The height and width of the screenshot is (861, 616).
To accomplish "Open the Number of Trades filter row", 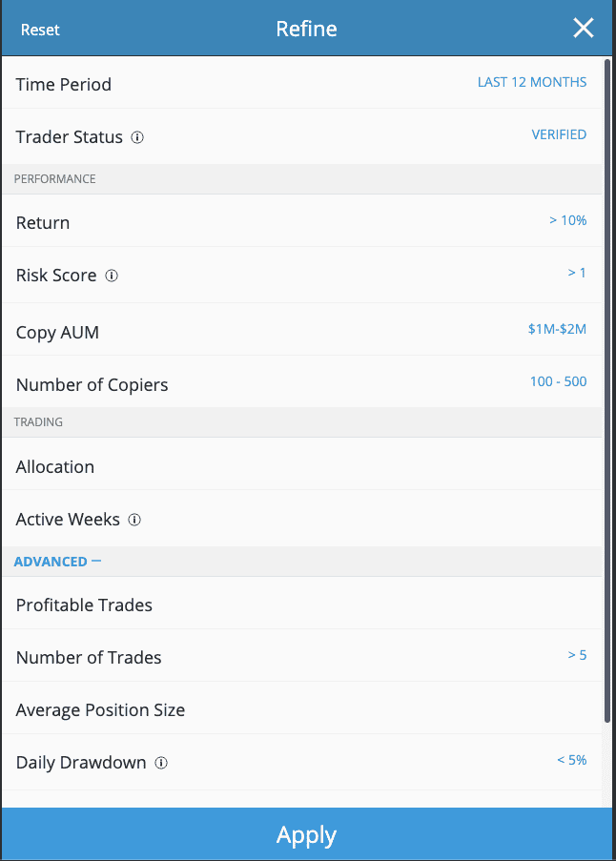I will (302, 656).
